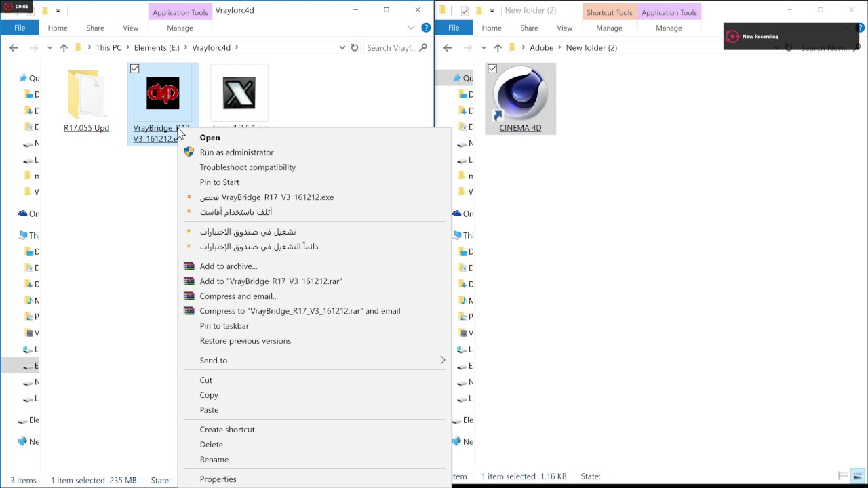Open the File tab in the Vrayforc4d window

pos(20,28)
